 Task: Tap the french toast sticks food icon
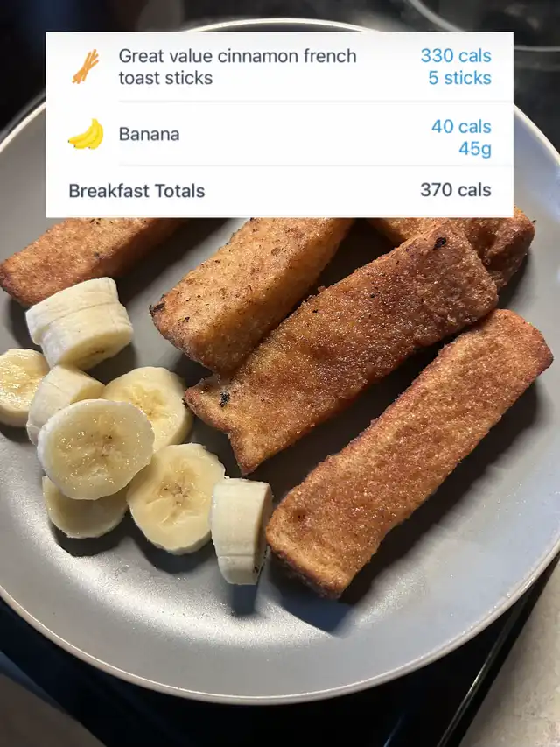(86, 67)
